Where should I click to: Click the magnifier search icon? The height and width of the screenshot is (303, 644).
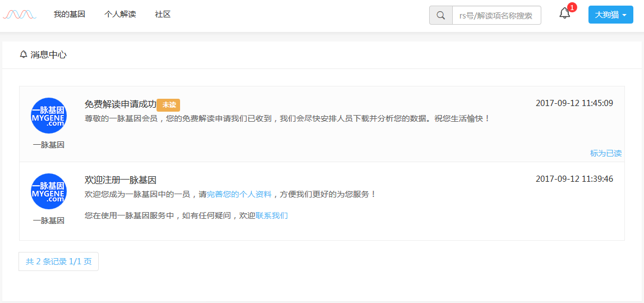tap(441, 15)
